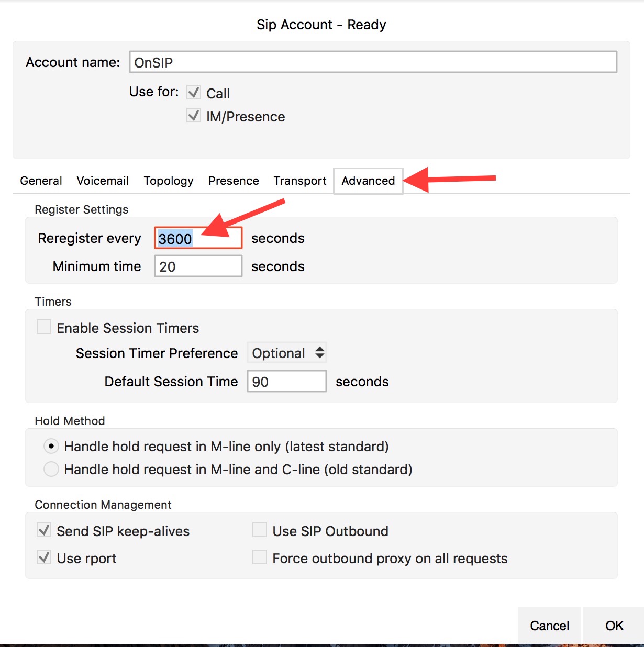Disable IM/Presence for this account

tap(194, 116)
